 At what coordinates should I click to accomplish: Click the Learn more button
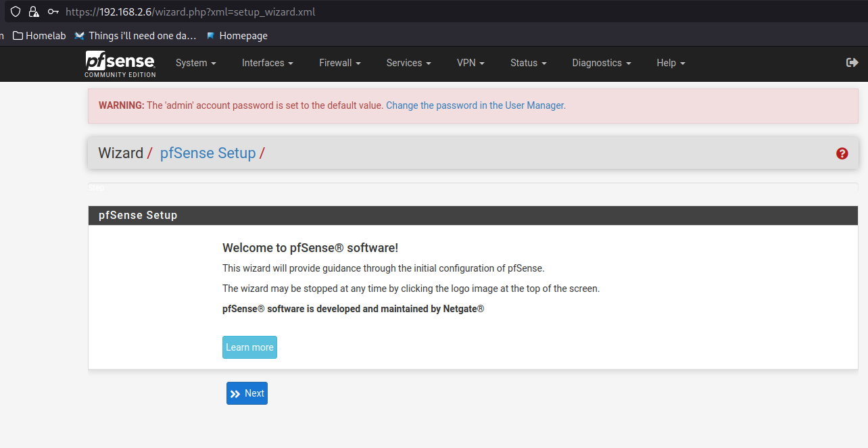pyautogui.click(x=249, y=347)
